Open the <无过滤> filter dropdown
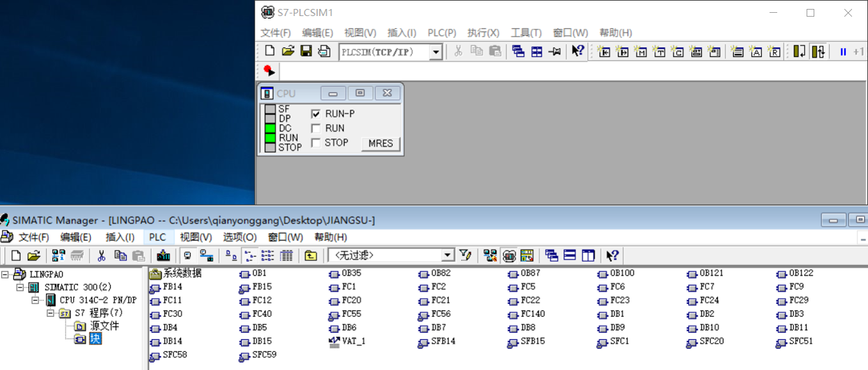This screenshot has width=868, height=370. 448,255
